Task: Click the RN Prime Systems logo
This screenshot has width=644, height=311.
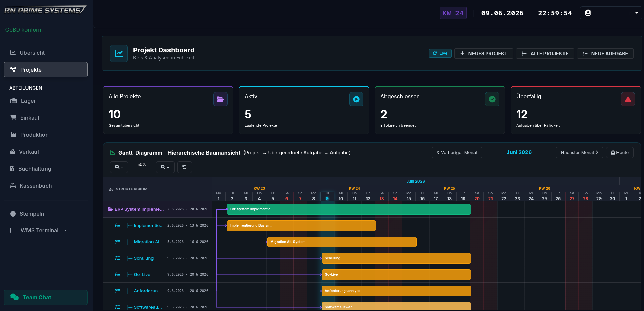Action: (x=45, y=10)
